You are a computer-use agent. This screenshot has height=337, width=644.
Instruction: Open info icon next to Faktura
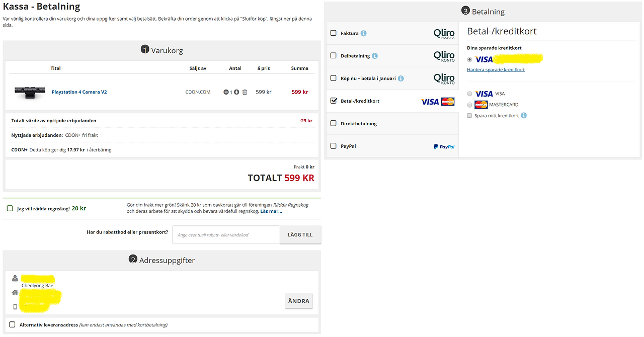[364, 33]
